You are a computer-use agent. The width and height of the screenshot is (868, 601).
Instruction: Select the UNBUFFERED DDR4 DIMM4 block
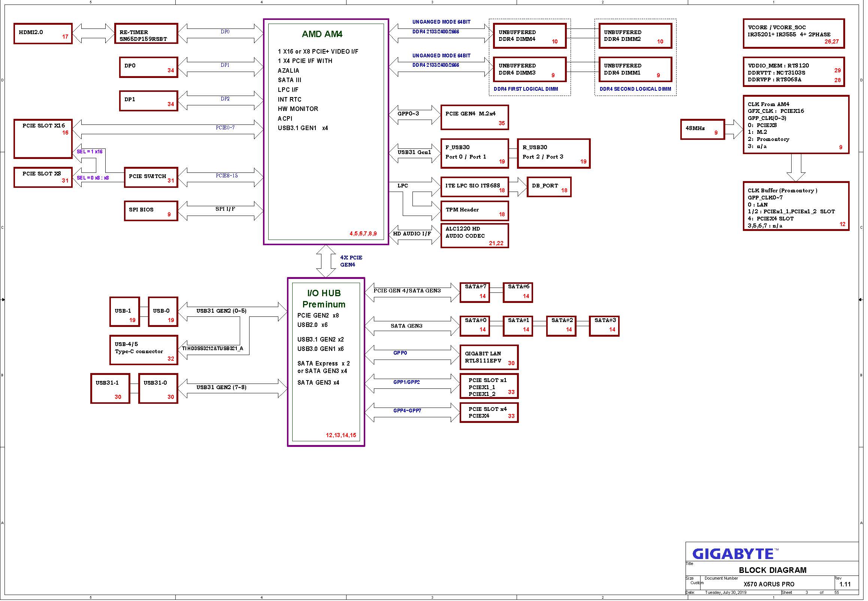point(530,36)
